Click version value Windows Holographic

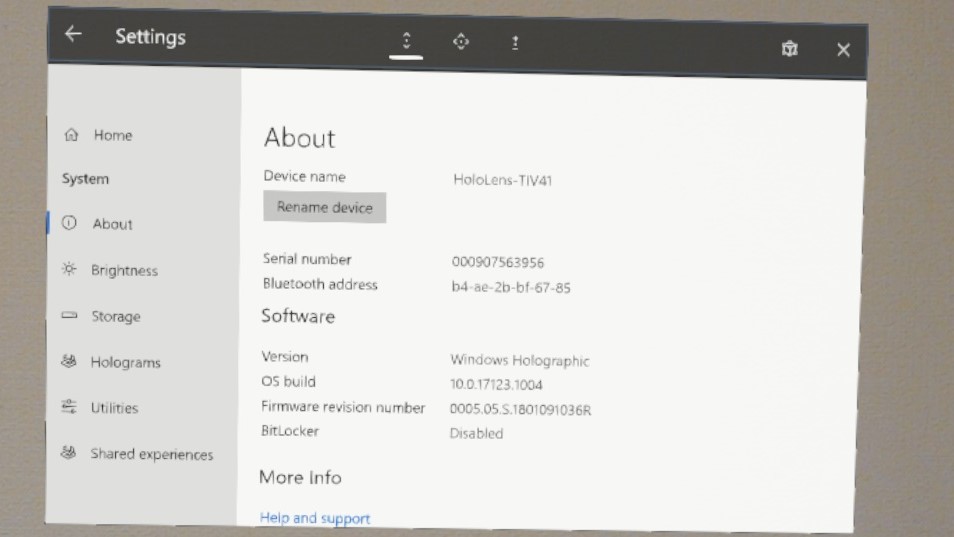pos(520,361)
